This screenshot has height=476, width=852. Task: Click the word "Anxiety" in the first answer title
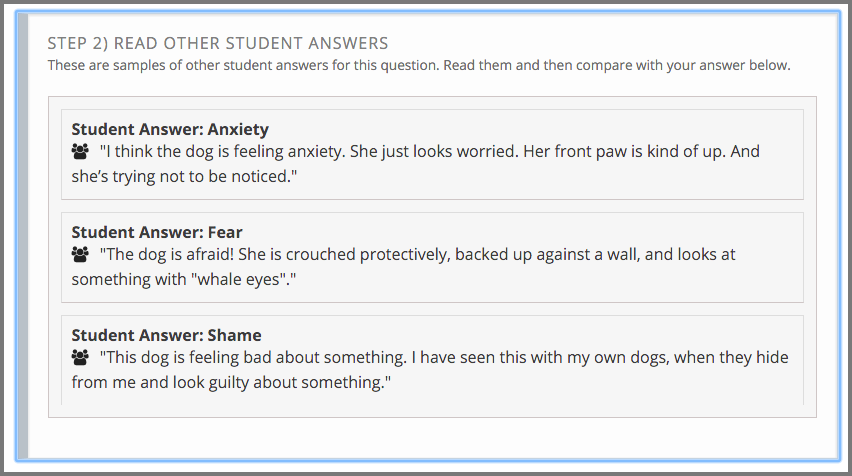click(238, 130)
